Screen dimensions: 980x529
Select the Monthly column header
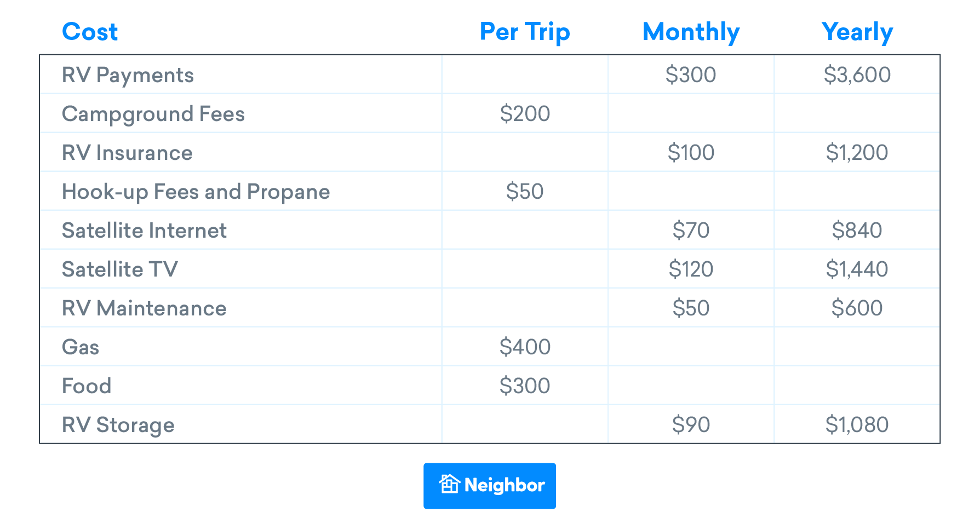pos(691,32)
